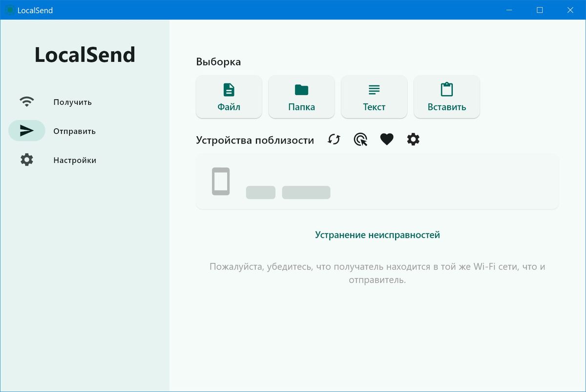Click Вставить to paste from clipboard
The height and width of the screenshot is (392, 586).
point(447,97)
